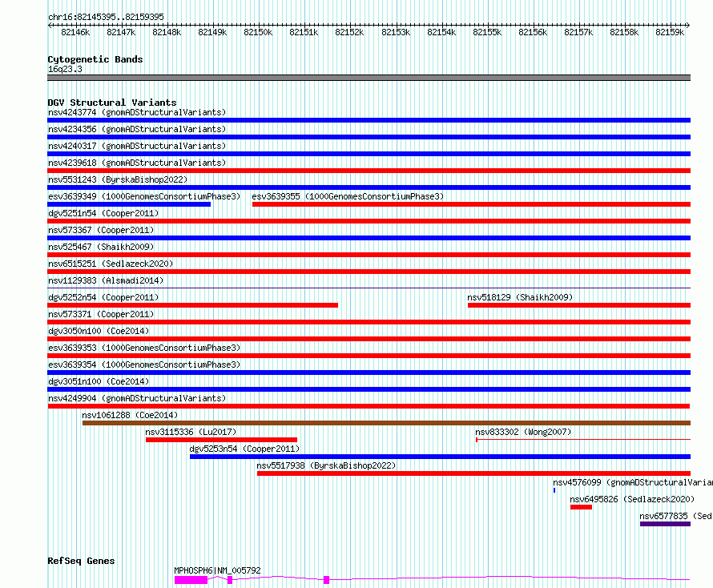Click the red bar of nsv5517938
This screenshot has width=713, height=588.
(x=473, y=474)
